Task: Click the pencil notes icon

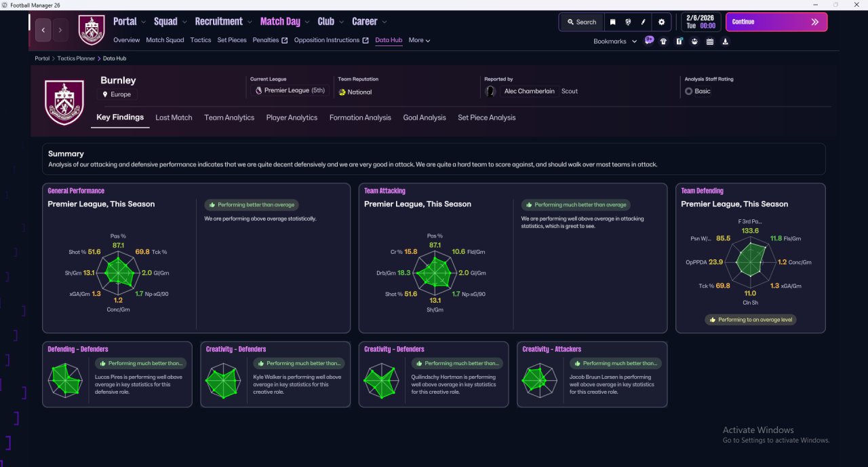Action: click(x=644, y=22)
